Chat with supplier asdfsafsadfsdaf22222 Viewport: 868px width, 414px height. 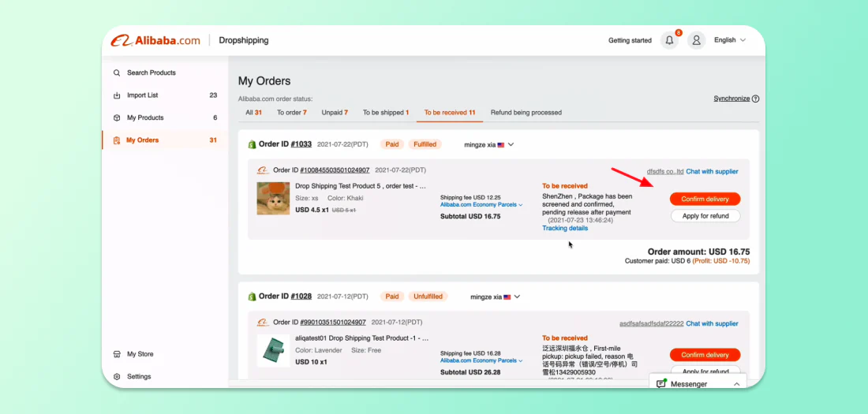pos(712,324)
